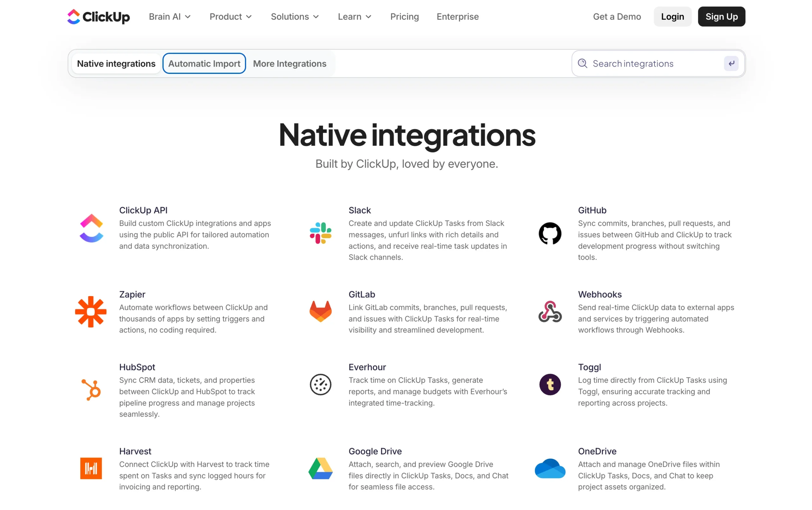This screenshot has height=510, width=812.
Task: Open the Toggl integration title
Action: click(589, 367)
